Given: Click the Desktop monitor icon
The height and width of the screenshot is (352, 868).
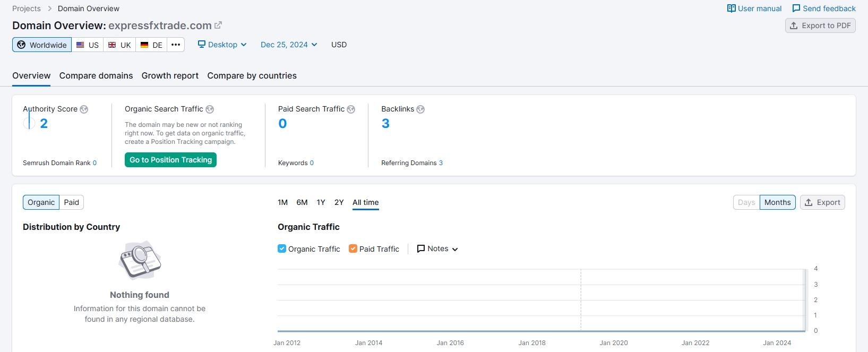Looking at the screenshot, I should 202,44.
